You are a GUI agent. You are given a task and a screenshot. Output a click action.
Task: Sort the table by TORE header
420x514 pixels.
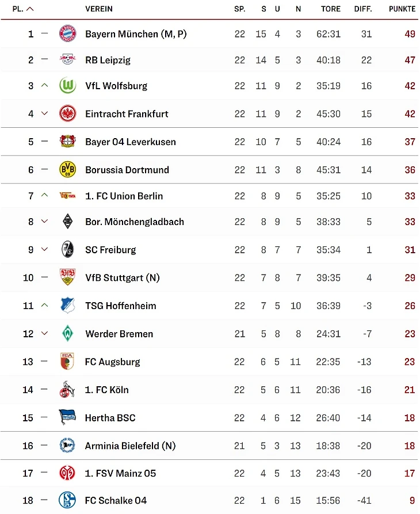coord(331,9)
